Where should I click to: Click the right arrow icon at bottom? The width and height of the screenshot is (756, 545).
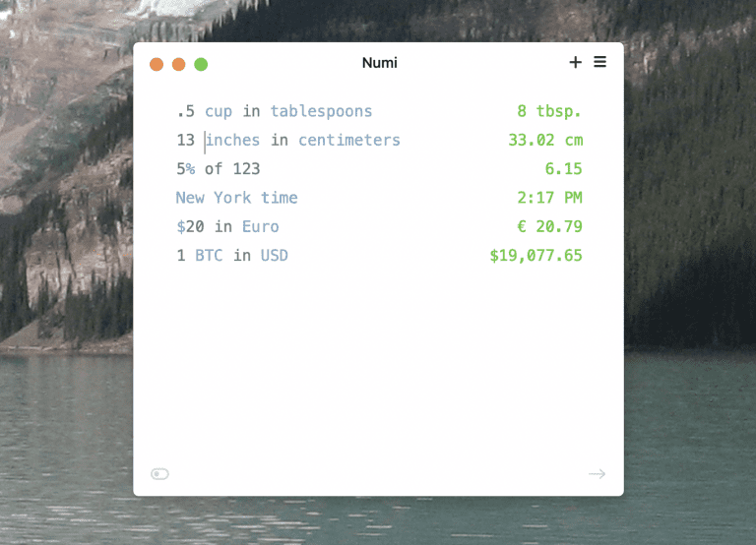[597, 474]
